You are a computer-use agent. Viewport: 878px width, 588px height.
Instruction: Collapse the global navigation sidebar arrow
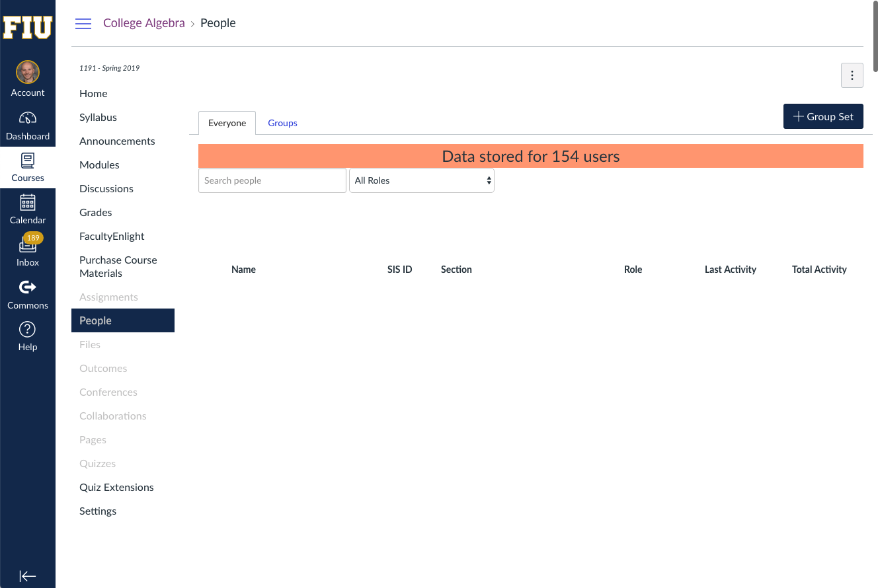coord(28,576)
